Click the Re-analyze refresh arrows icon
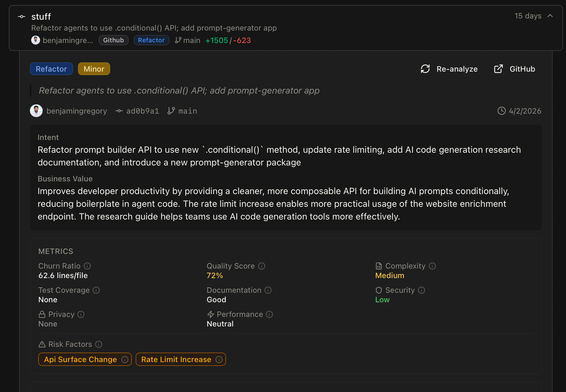Viewport: 566px width, 392px height. click(x=425, y=69)
